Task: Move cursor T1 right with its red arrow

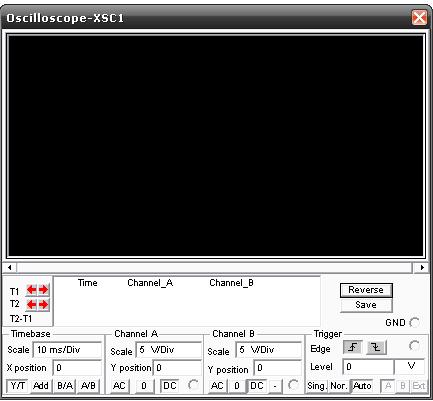Action: [43, 290]
